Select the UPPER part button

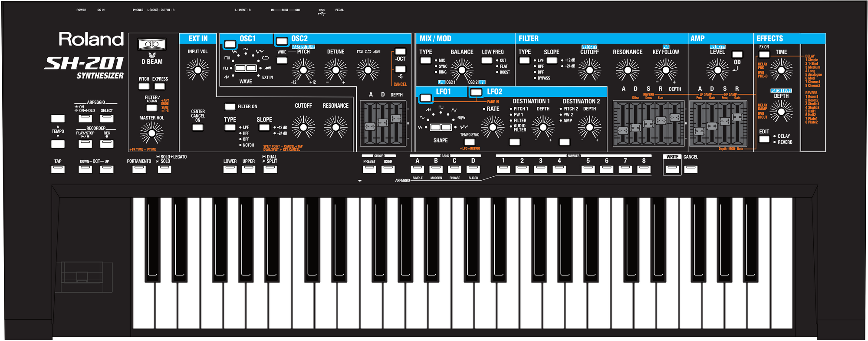tap(249, 169)
